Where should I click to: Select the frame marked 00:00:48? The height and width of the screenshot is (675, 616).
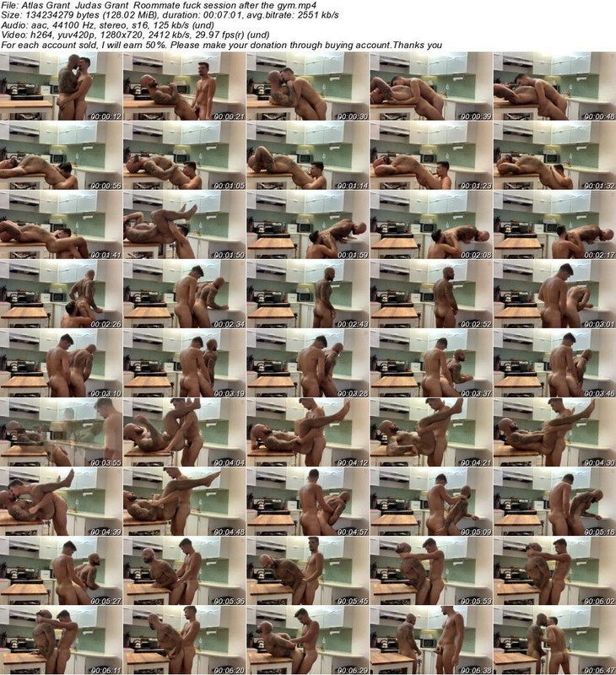coord(554,87)
